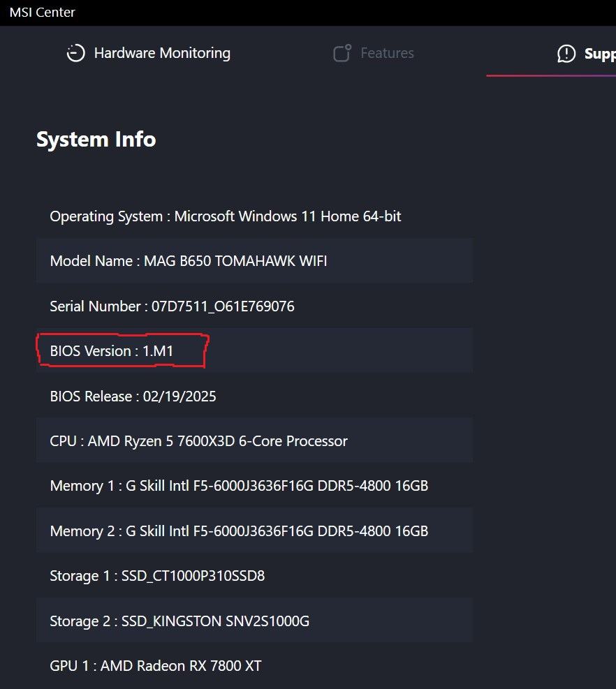Open the Features tab label
Viewport: 616px width, 689px height.
coord(387,53)
